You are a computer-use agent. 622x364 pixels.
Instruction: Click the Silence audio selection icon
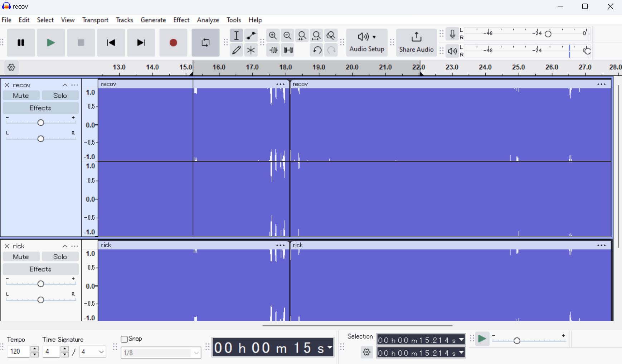click(x=288, y=50)
